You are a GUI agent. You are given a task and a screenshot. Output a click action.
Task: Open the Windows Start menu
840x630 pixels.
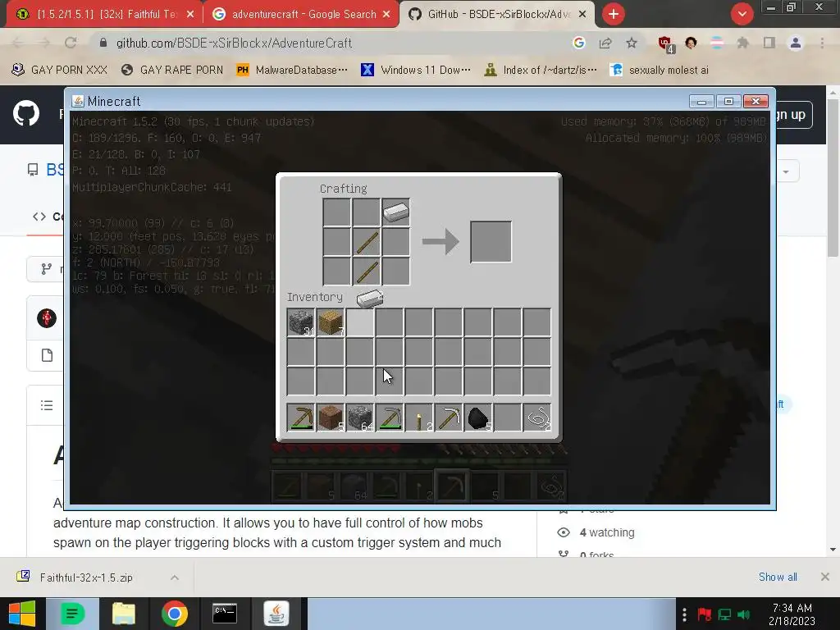(22, 614)
